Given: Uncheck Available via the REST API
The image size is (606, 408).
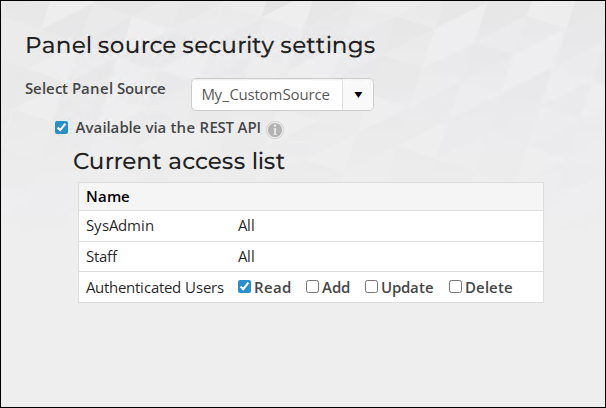Looking at the screenshot, I should tap(61, 128).
